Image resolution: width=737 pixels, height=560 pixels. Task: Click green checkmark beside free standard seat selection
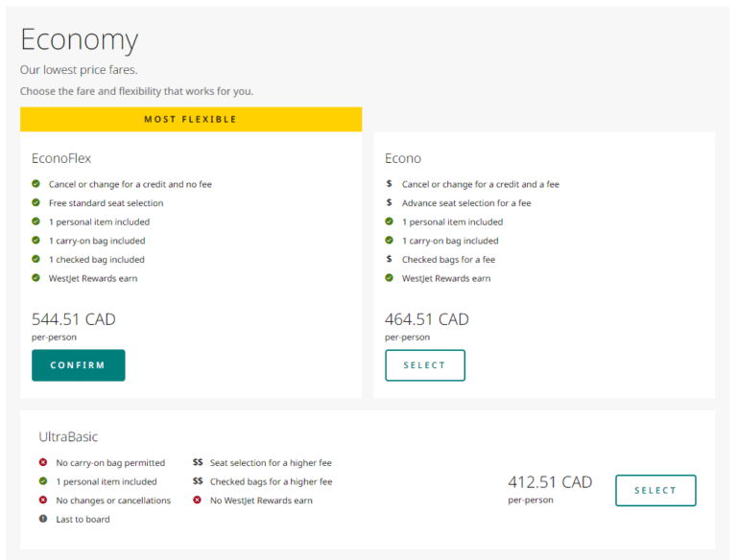click(36, 203)
